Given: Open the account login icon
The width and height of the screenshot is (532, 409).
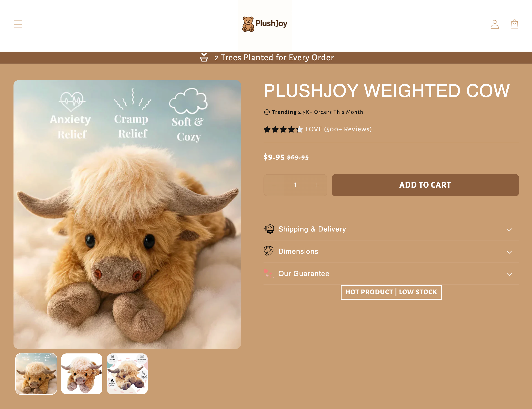Looking at the screenshot, I should (x=494, y=24).
